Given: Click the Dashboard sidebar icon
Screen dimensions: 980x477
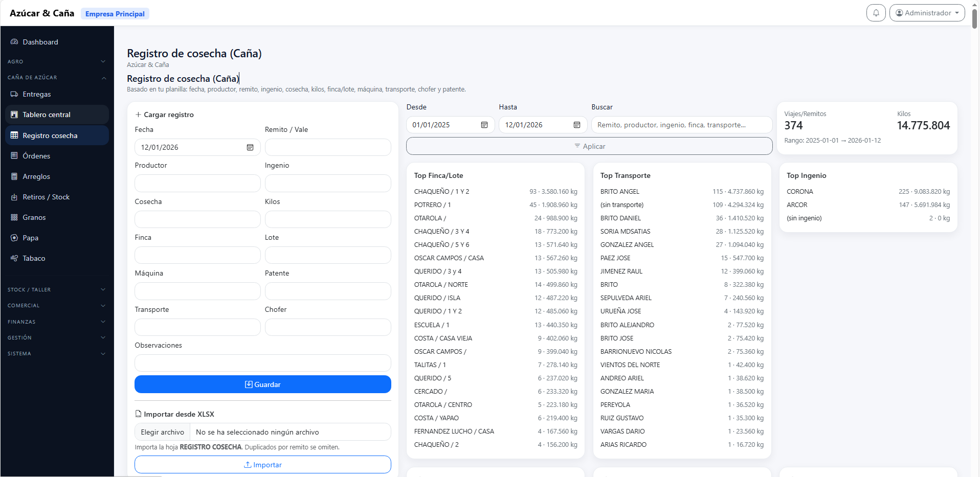Looking at the screenshot, I should 14,42.
